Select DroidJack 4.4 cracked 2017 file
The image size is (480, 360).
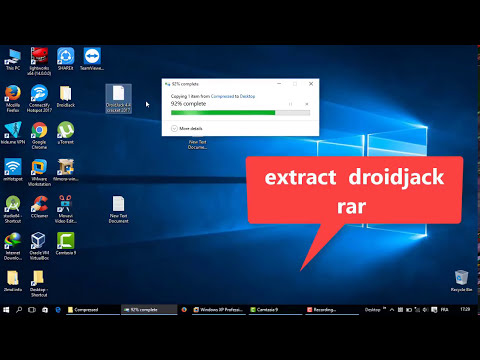pos(119,99)
